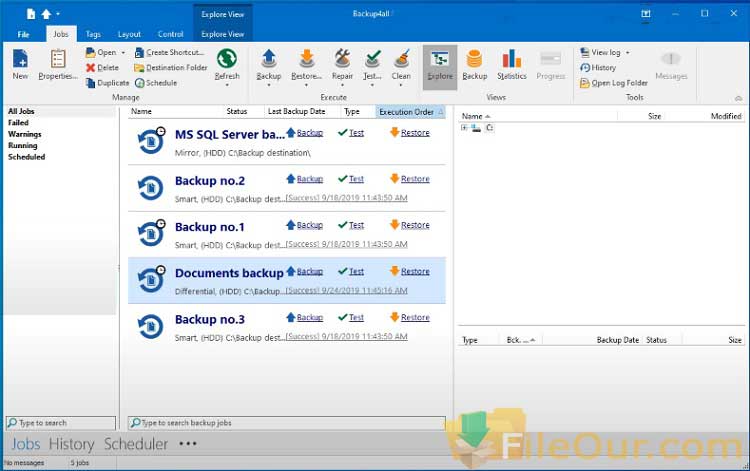Open job Properties from the ribbon

(58, 65)
